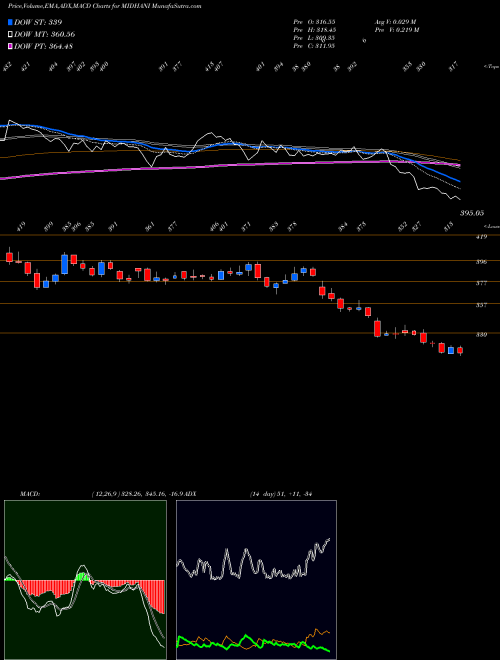Click the chart title for MIDHANI MunafaSutra.com
Viewport: 500px width, 660px height.
click(x=104, y=6)
